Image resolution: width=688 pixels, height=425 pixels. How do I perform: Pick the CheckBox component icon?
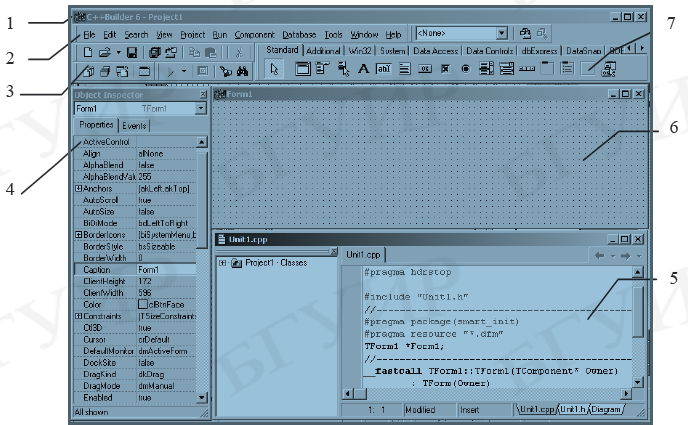pos(445,69)
